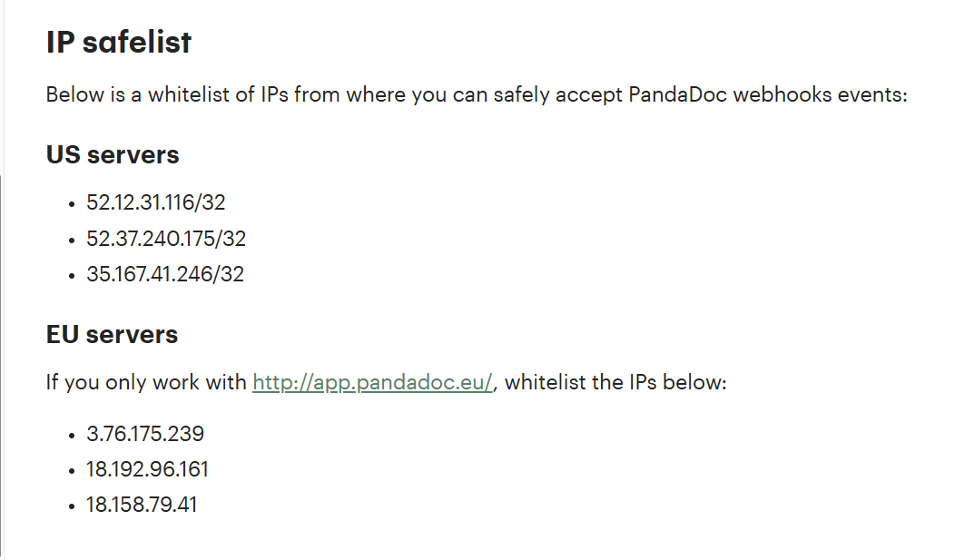Click the text 'If you only work with'

click(146, 382)
